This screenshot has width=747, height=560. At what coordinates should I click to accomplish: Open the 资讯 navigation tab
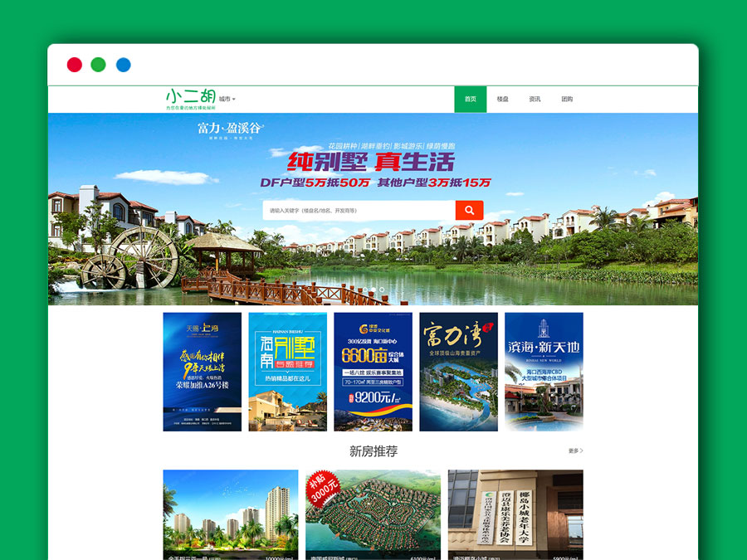pos(535,100)
